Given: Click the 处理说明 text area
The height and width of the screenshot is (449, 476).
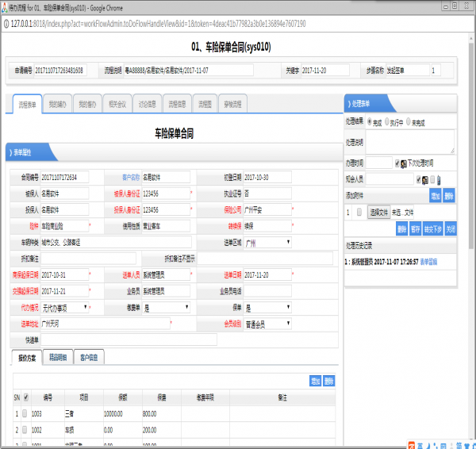Looking at the screenshot, I should pyautogui.click(x=410, y=142).
